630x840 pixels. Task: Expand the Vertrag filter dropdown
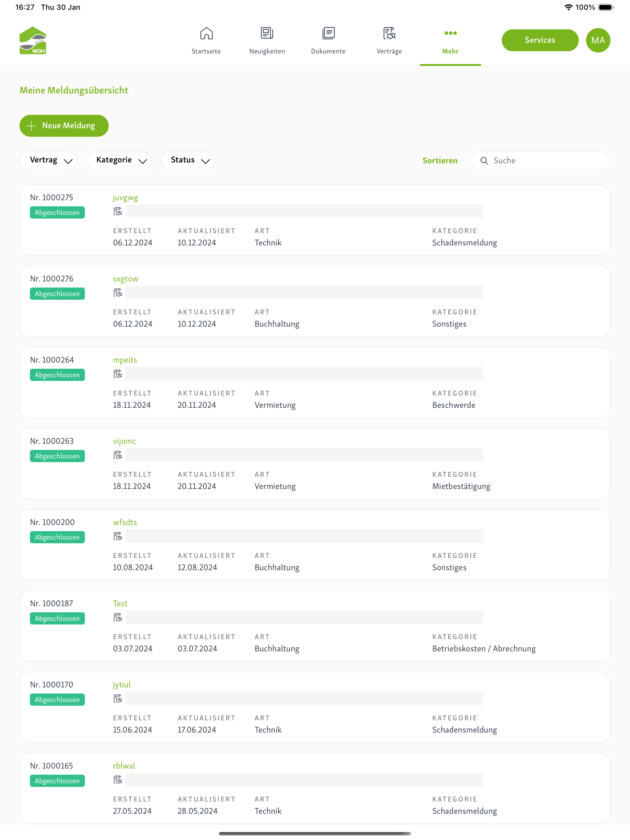49,160
